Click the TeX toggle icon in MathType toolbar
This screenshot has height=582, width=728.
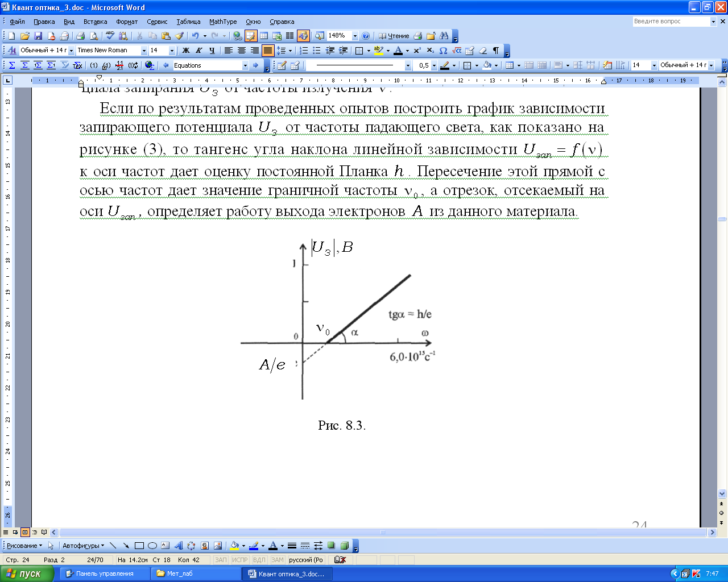[77, 65]
